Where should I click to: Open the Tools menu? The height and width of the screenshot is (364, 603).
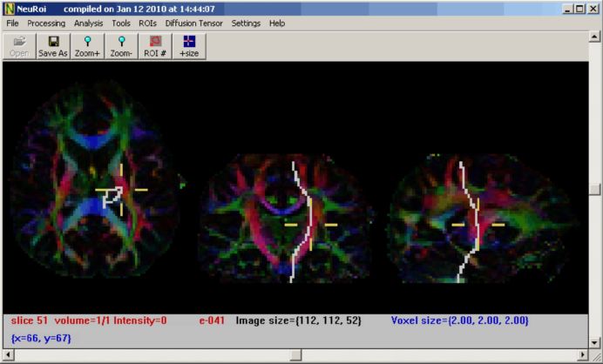coord(121,23)
